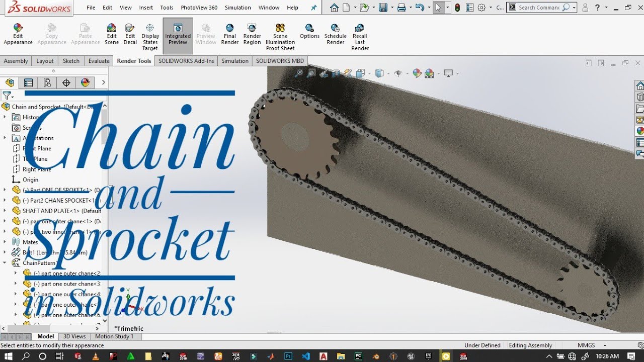644x362 pixels.
Task: Open Photoshop from the taskbar
Action: point(288,356)
